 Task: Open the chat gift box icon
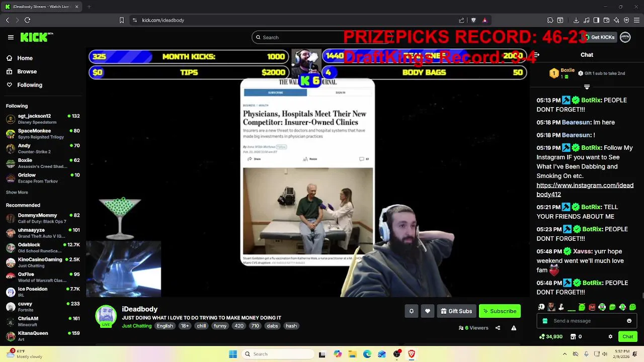(545, 321)
